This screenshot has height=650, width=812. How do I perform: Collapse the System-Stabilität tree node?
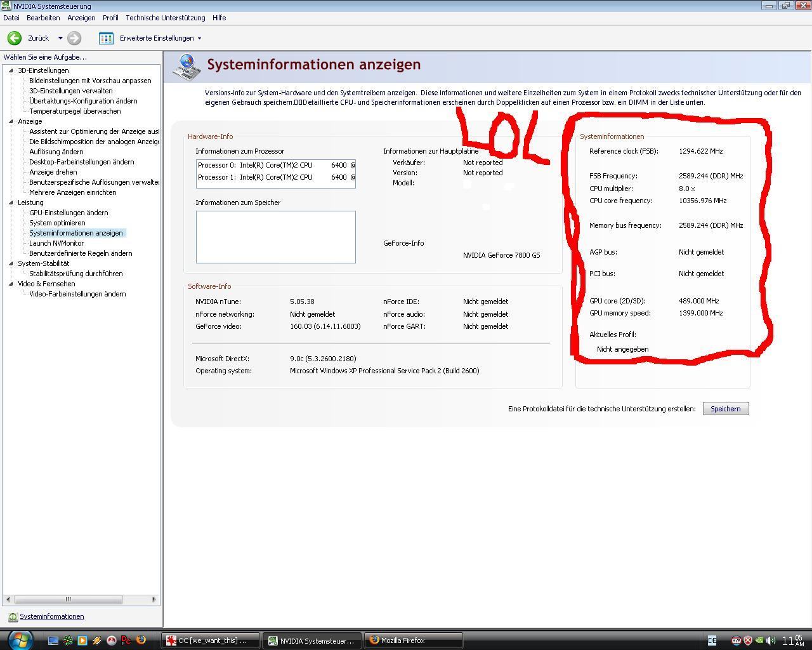click(11, 263)
